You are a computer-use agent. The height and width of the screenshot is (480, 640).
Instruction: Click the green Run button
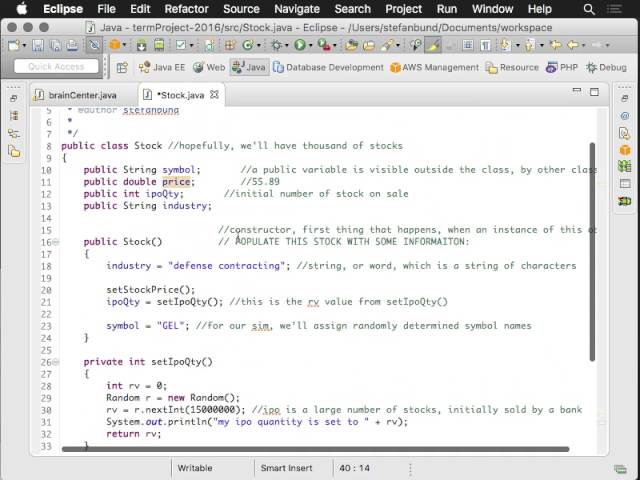click(300, 44)
